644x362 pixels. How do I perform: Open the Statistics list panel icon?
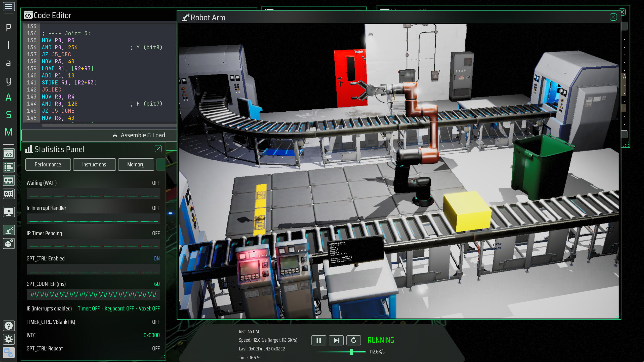click(x=9, y=167)
